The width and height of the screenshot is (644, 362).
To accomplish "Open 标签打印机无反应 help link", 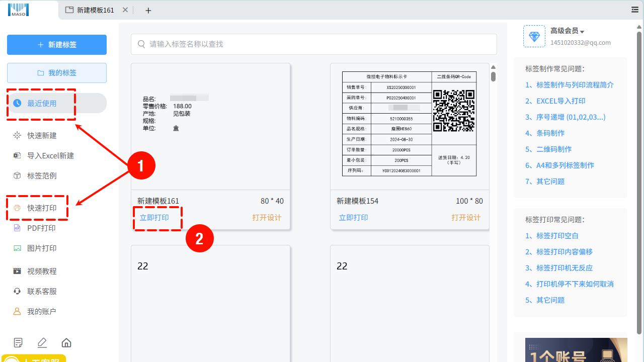I will click(559, 268).
